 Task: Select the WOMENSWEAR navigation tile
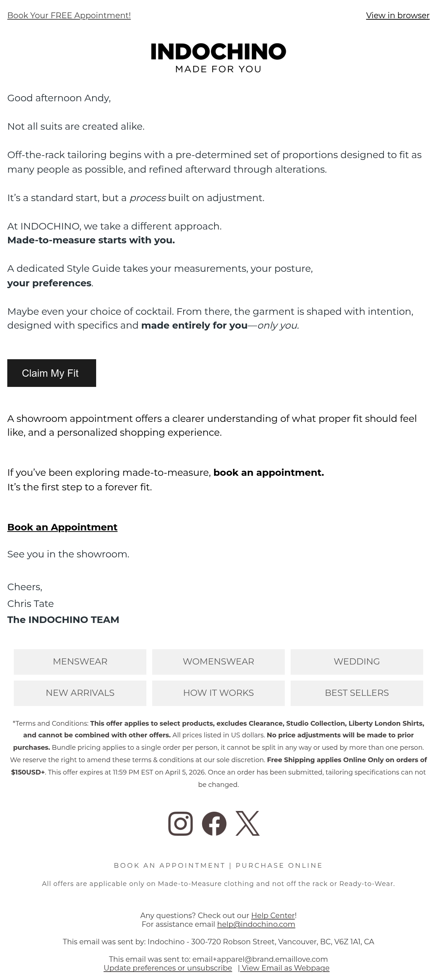[x=218, y=662]
